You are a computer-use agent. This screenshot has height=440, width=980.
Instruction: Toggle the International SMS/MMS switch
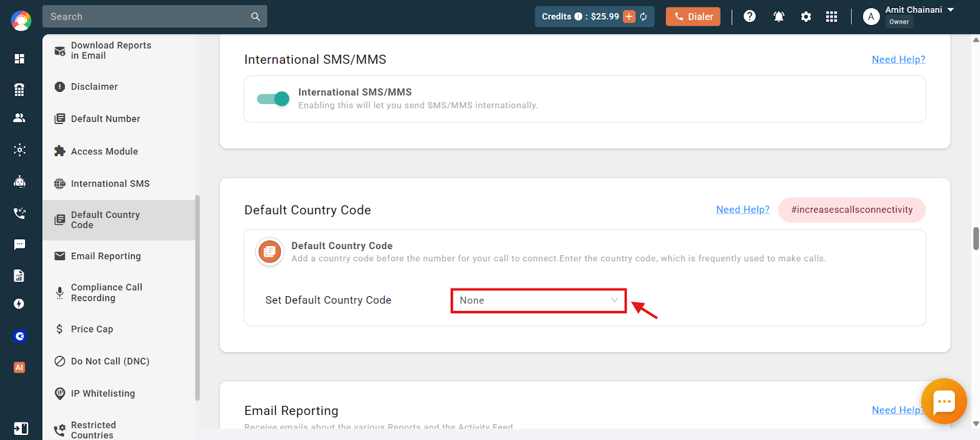click(273, 99)
